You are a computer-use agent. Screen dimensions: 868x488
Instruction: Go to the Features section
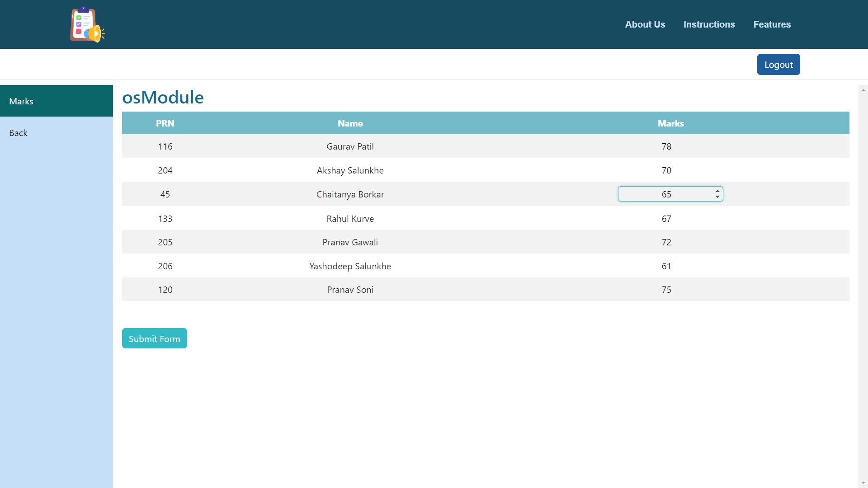coord(772,24)
